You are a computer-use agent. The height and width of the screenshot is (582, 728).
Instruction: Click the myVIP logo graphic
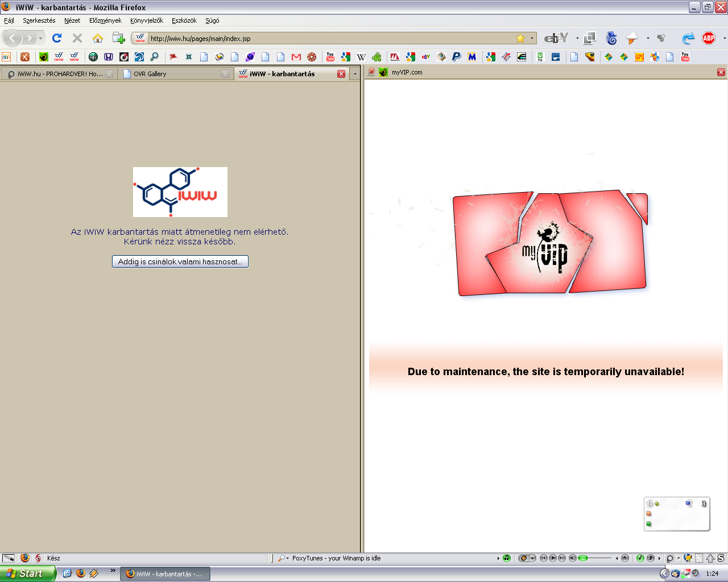(x=550, y=243)
